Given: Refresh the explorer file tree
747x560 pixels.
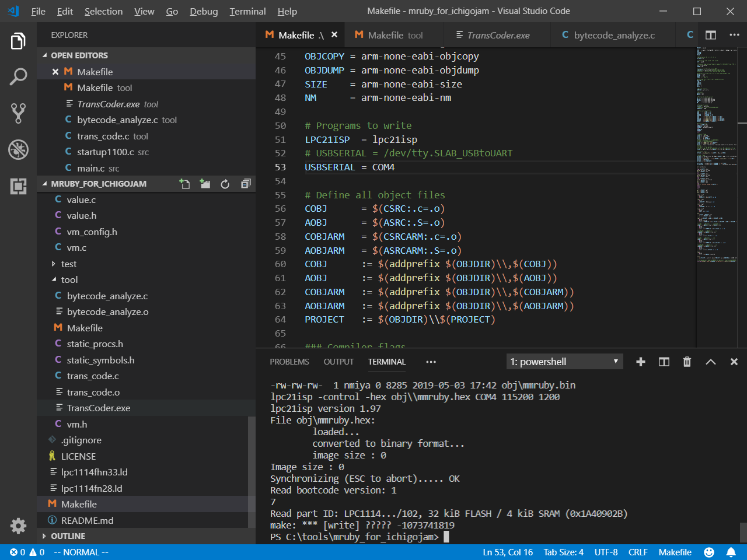Looking at the screenshot, I should 225,184.
